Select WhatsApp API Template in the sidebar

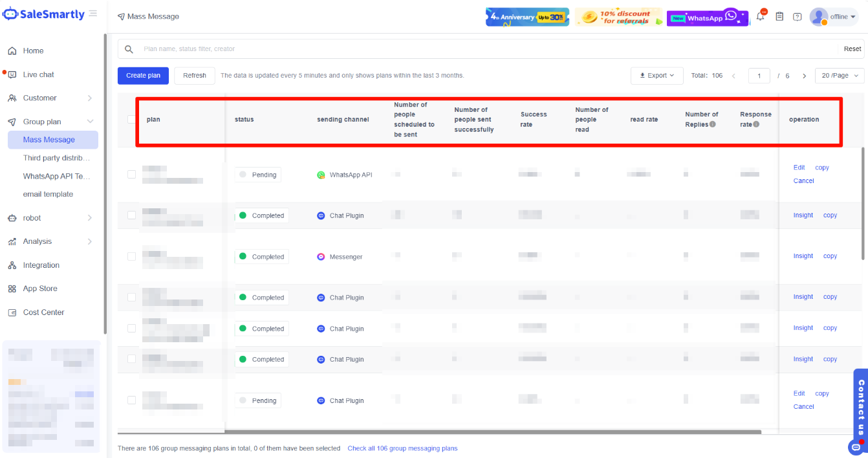[57, 176]
